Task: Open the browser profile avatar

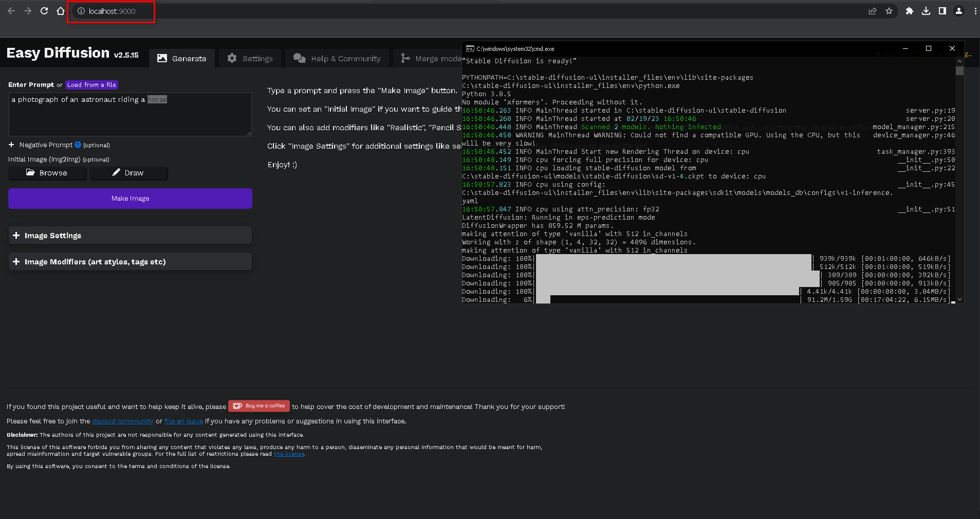Action: 959,11
